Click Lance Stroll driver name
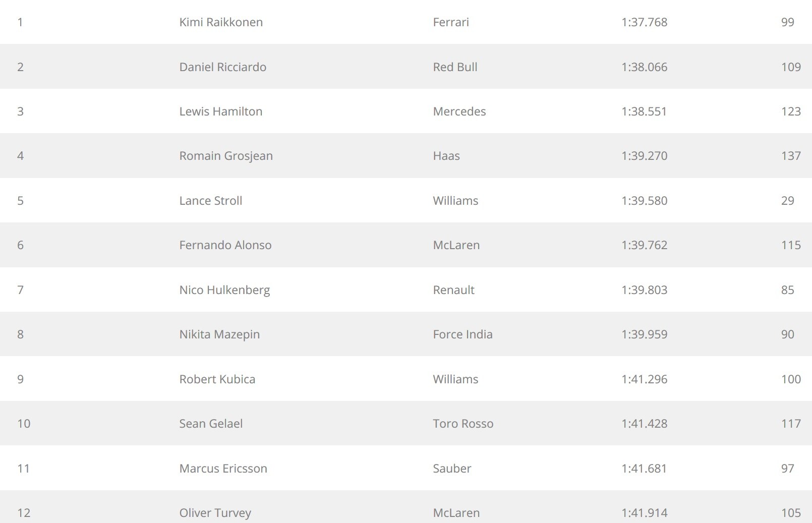 point(211,201)
